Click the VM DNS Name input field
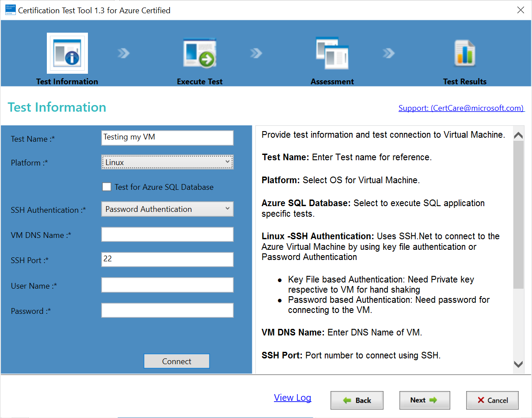Screen dimensions: 532x418 (167, 234)
